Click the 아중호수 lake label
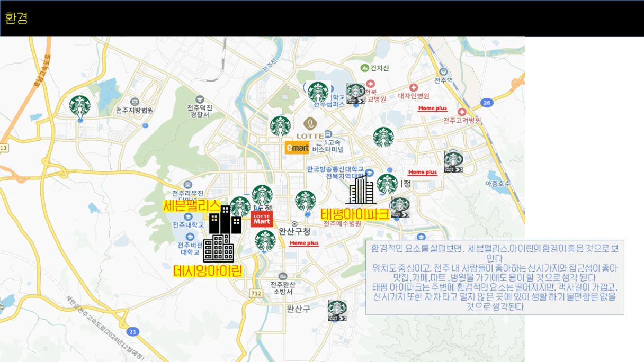 pos(497,184)
